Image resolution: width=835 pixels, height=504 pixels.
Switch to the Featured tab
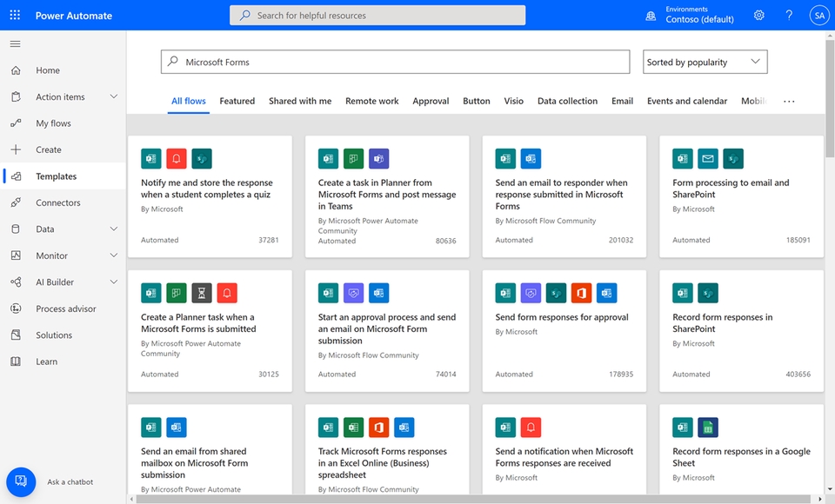(x=237, y=101)
